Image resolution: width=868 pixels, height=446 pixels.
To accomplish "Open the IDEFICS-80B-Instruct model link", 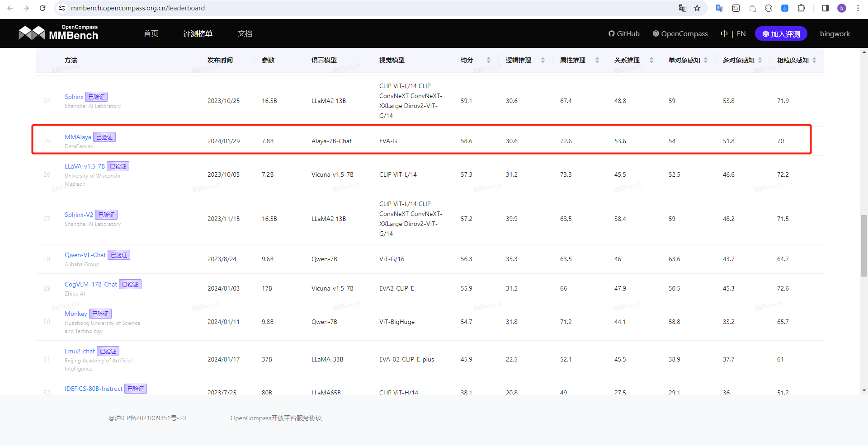I will click(x=94, y=389).
